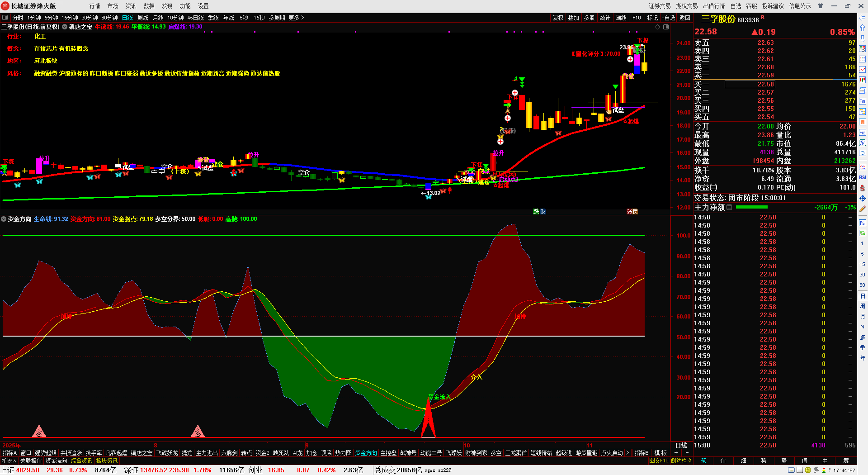Click the red dollar sign icon in sidebar
Image resolution: width=868 pixels, height=475 pixels.
coord(863,188)
